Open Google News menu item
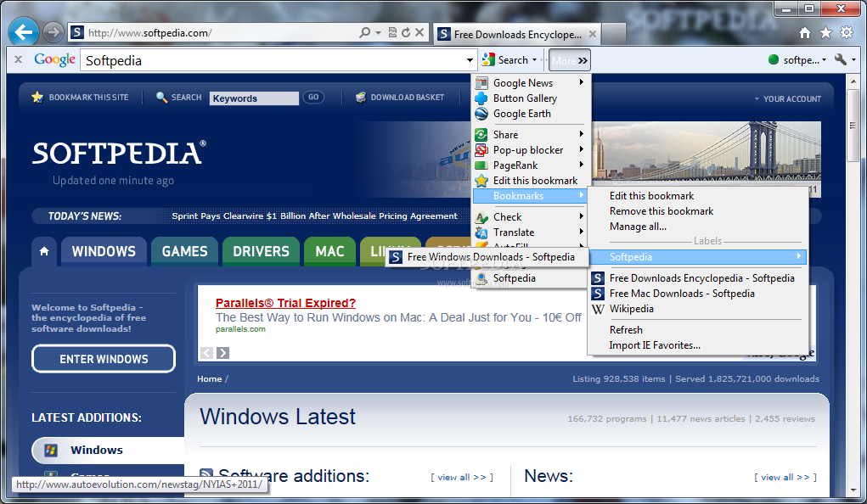This screenshot has height=504, width=867. pos(531,83)
